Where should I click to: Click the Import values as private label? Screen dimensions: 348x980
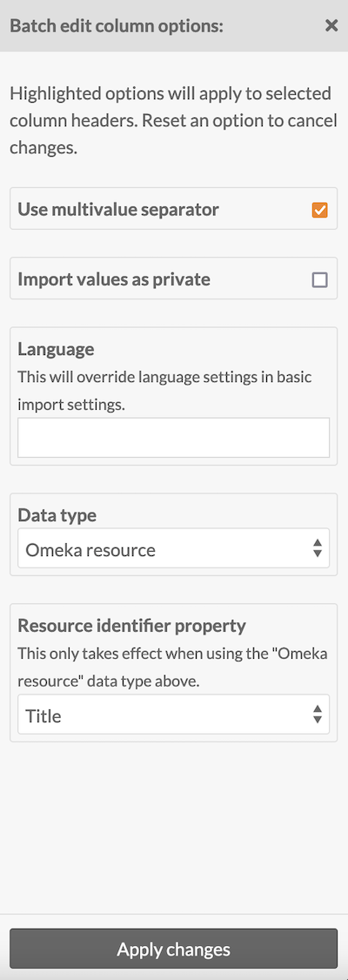click(114, 279)
